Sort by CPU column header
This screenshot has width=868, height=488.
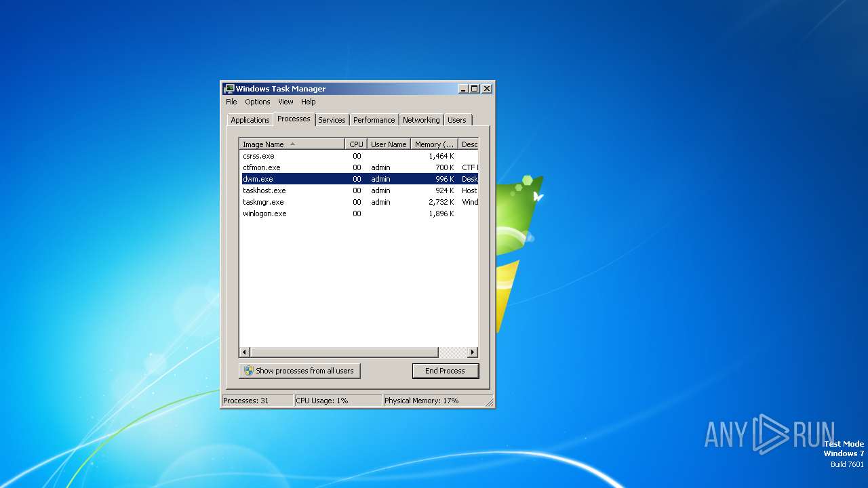(x=356, y=144)
